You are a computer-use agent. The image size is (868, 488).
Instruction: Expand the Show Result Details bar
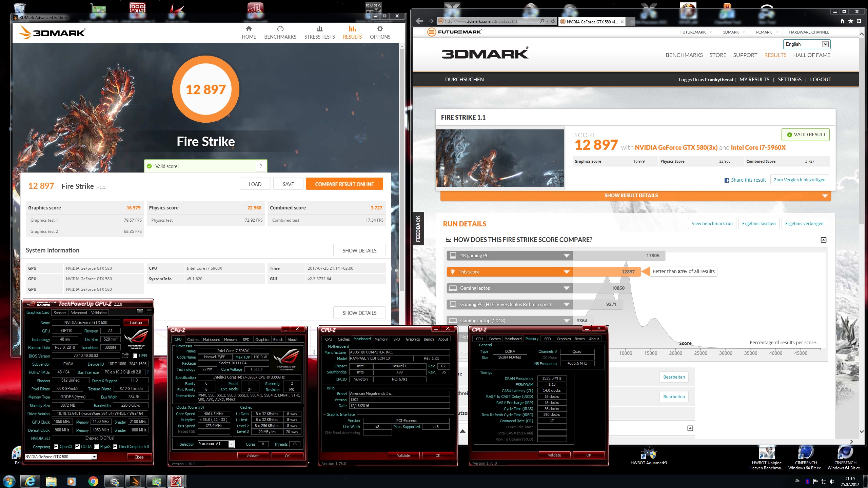pyautogui.click(x=635, y=196)
